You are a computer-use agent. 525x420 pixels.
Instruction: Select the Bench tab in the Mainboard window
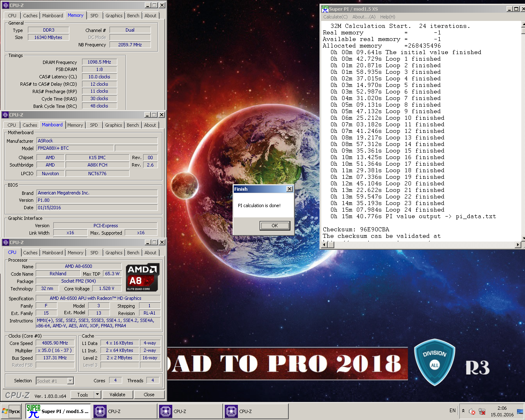(x=133, y=125)
